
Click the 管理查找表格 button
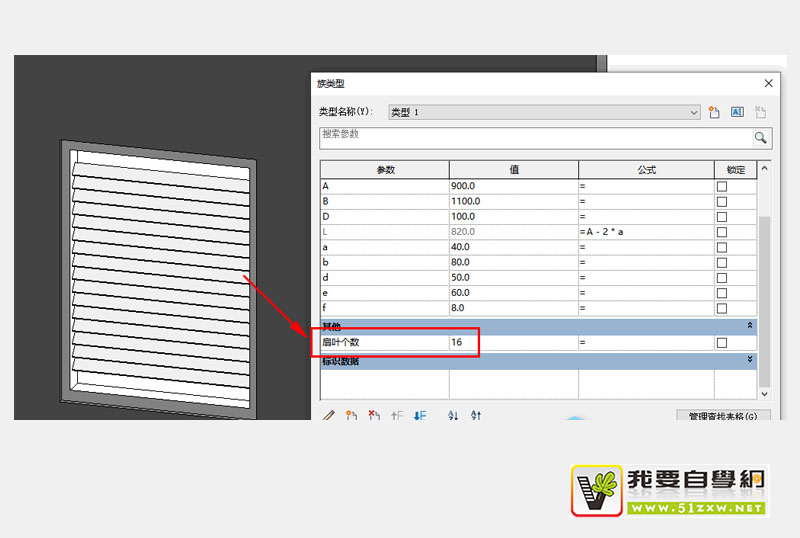[x=723, y=415]
